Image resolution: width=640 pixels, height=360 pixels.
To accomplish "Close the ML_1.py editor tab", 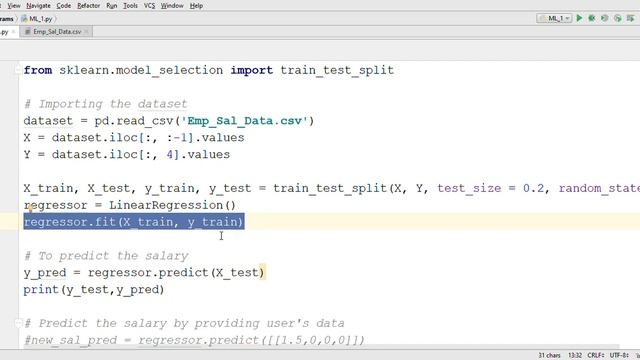I will (13, 32).
